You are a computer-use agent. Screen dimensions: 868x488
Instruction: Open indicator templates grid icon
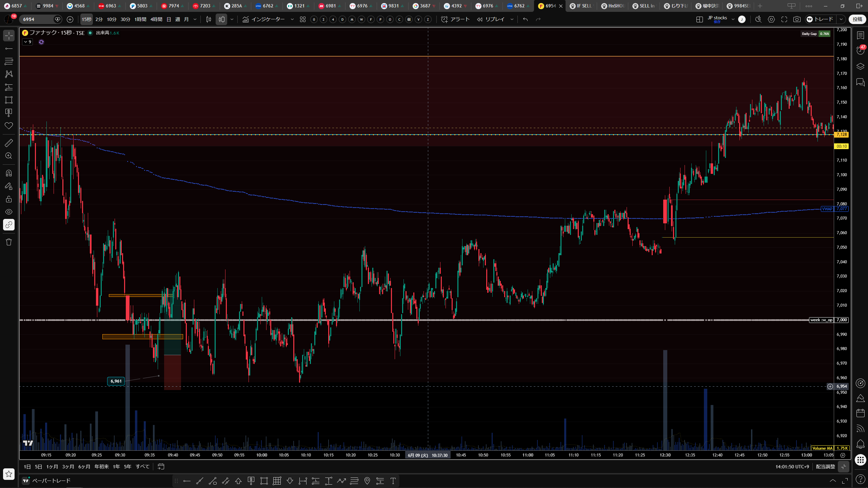pos(303,20)
